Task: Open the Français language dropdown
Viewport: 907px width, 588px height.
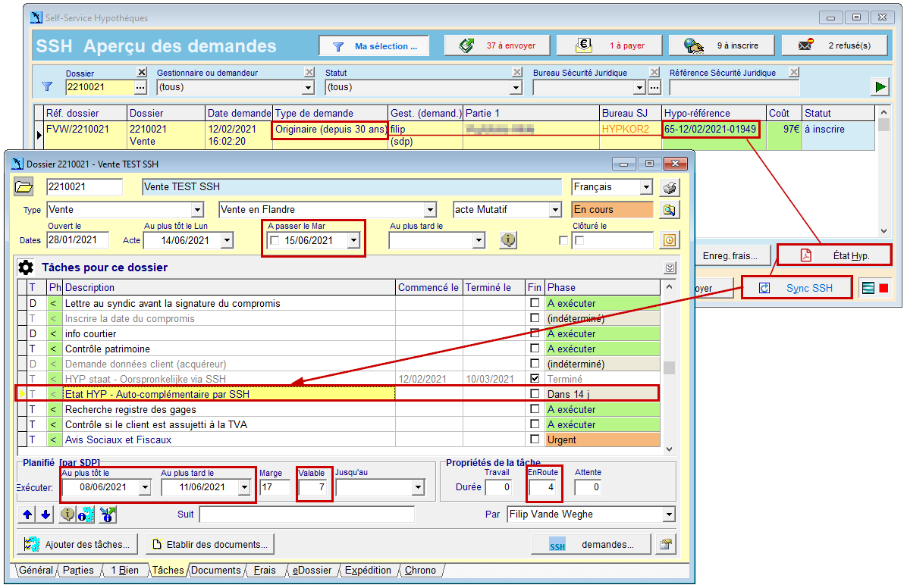Action: (646, 187)
